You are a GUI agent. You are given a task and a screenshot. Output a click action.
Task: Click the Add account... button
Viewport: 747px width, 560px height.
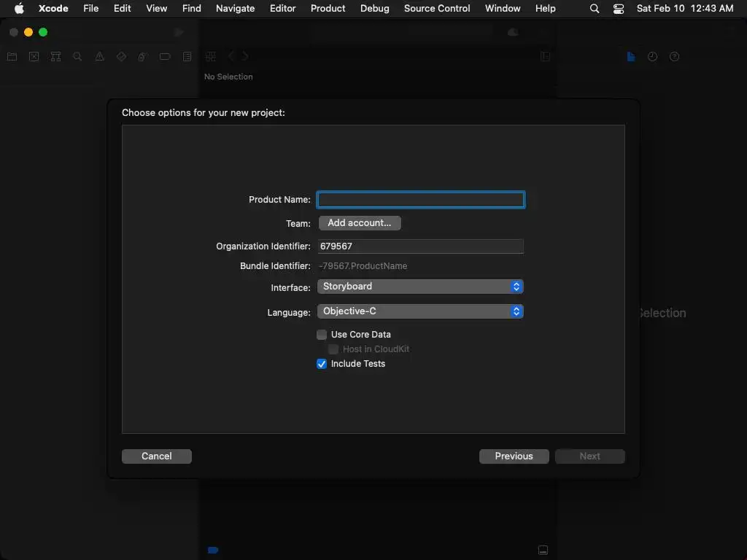point(360,223)
